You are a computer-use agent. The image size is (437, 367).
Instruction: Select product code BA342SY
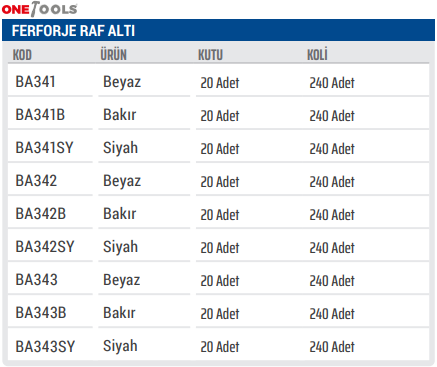pos(45,247)
